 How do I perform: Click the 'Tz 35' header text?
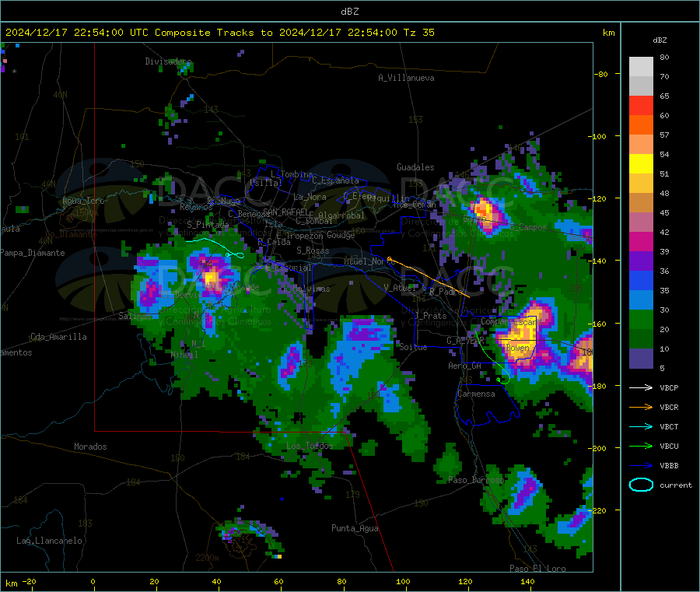(x=418, y=33)
